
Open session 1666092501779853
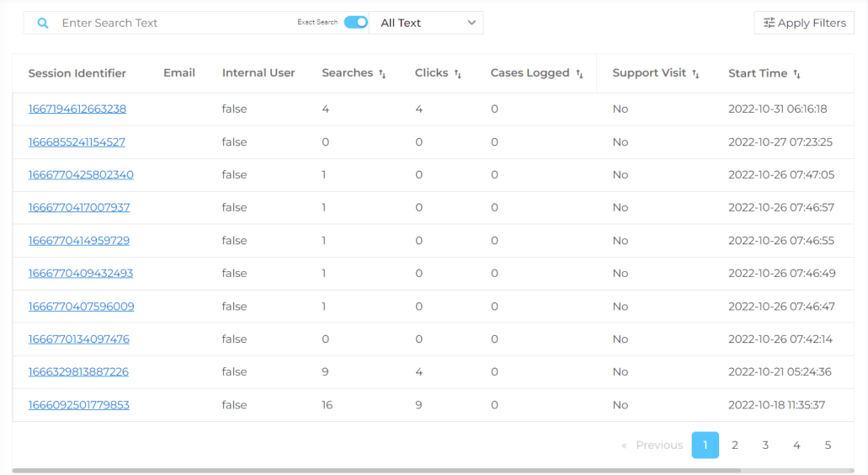point(78,405)
